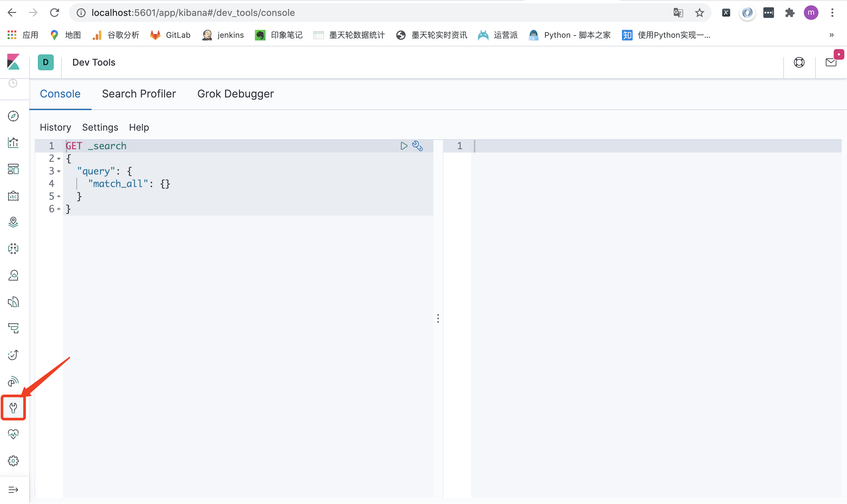
Task: Open the recently viewed clock icon
Action: click(13, 83)
